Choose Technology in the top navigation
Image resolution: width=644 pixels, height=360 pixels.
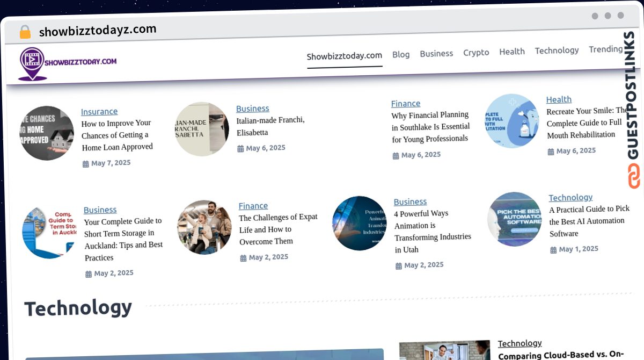pos(557,50)
